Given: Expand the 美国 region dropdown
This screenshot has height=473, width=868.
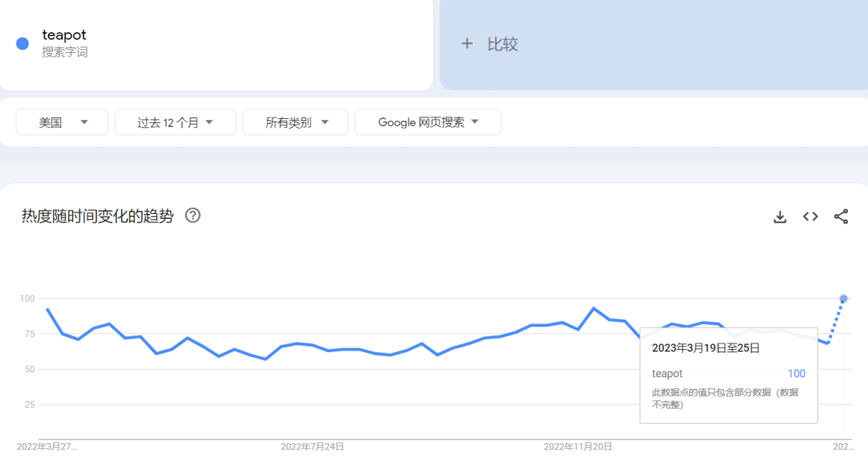Looking at the screenshot, I should click(62, 122).
